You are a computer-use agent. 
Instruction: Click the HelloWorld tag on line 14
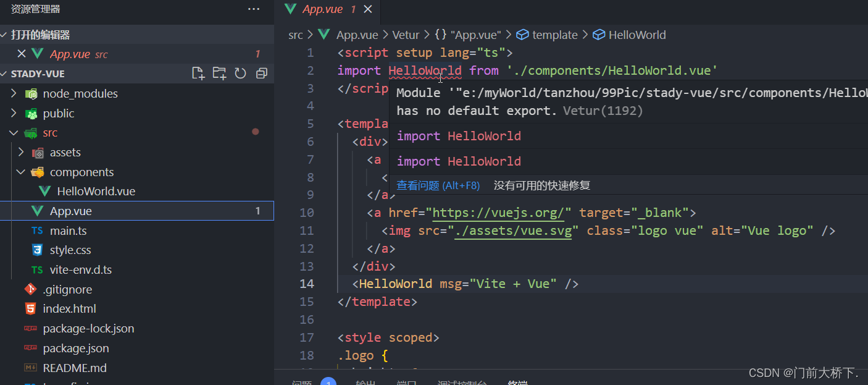coord(396,284)
